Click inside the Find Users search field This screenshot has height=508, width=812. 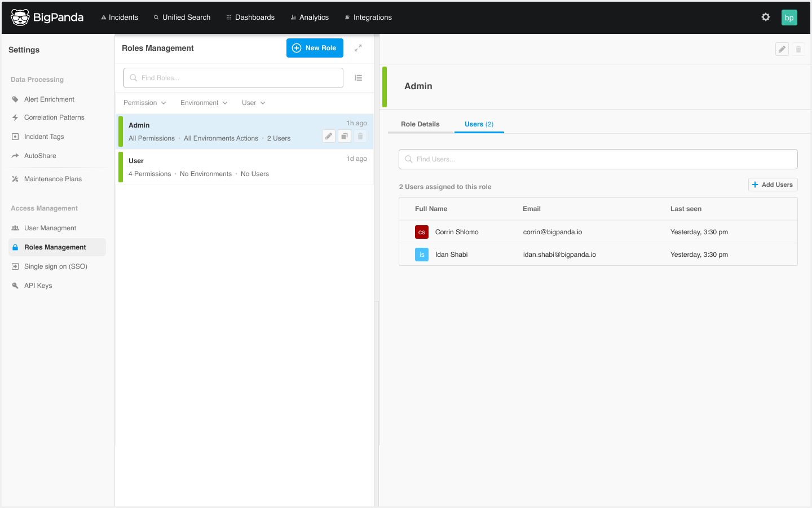(x=598, y=159)
